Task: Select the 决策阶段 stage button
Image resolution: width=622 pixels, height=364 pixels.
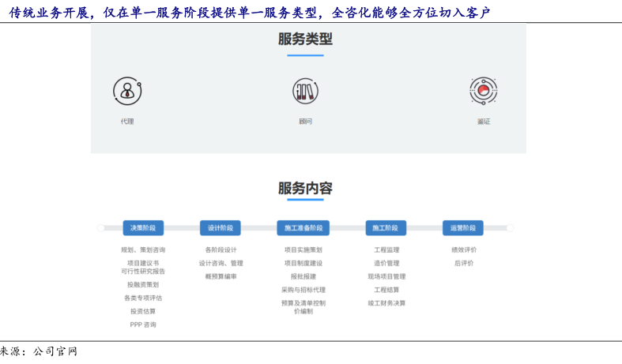Action: 143,227
